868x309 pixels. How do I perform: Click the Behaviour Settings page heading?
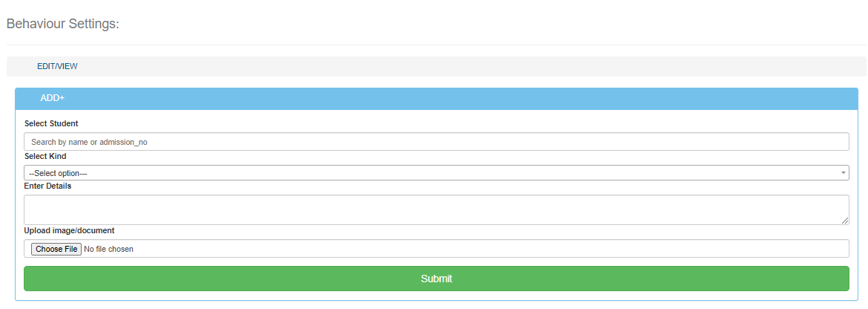click(63, 24)
